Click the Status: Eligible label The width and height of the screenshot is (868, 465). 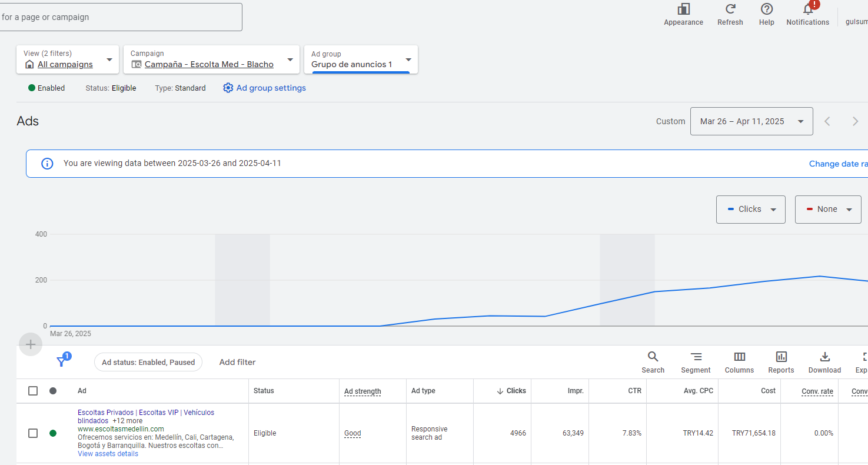[111, 88]
